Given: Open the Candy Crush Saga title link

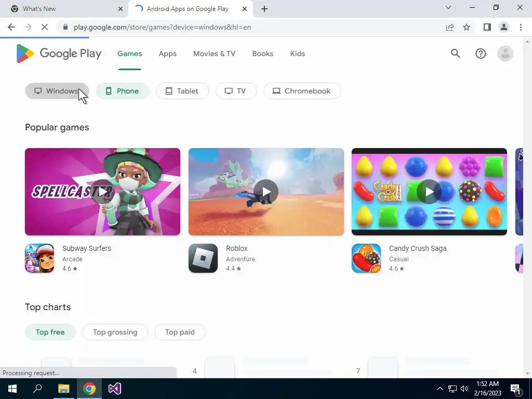Looking at the screenshot, I should (418, 248).
